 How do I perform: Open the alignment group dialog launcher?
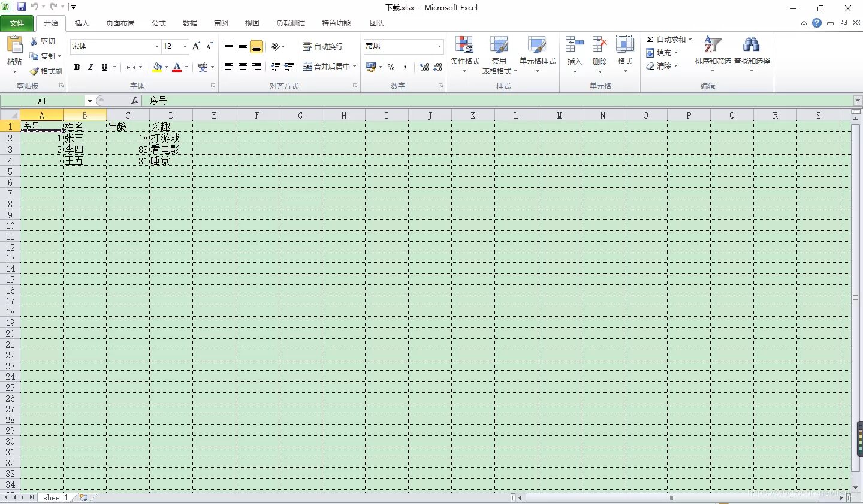(355, 86)
